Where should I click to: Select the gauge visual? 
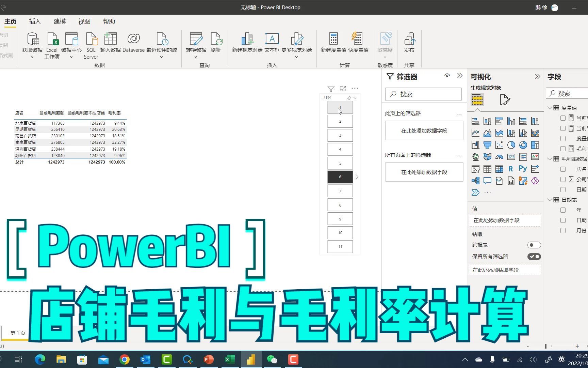499,157
